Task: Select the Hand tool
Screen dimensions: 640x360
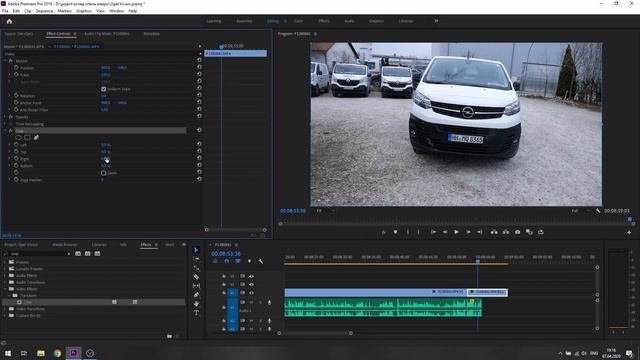Action: pyautogui.click(x=196, y=304)
